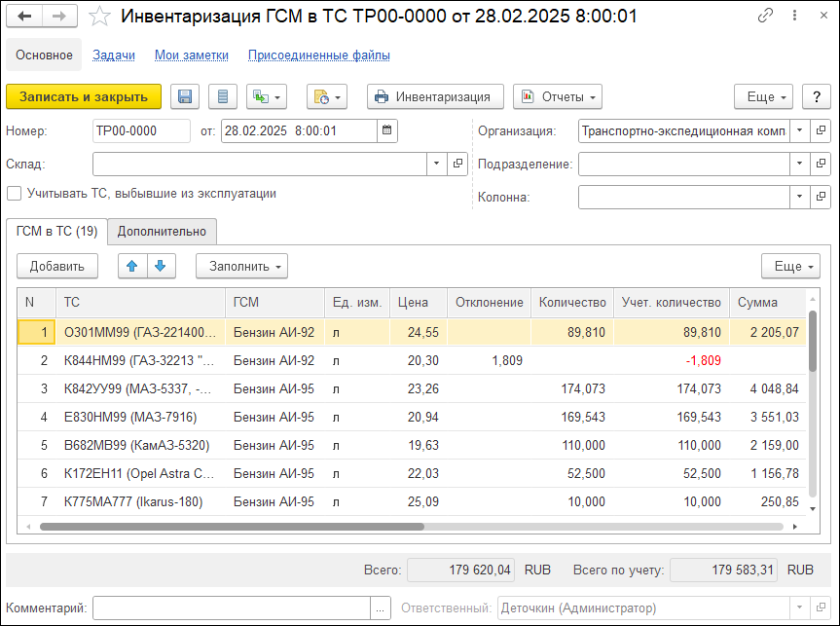Print via the Инвентаризация button

coord(435,97)
